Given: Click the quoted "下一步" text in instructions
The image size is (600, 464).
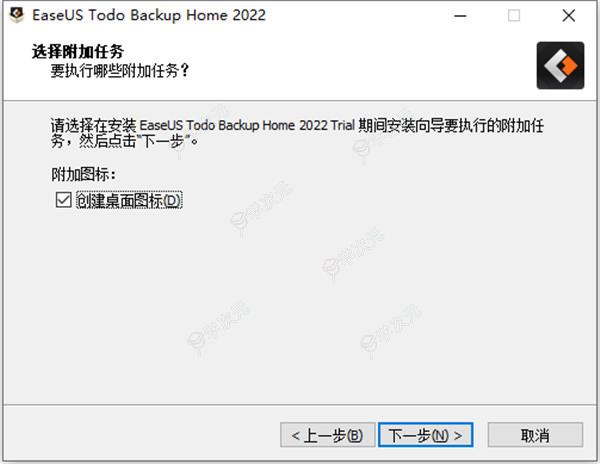Looking at the screenshot, I should pos(165,142).
